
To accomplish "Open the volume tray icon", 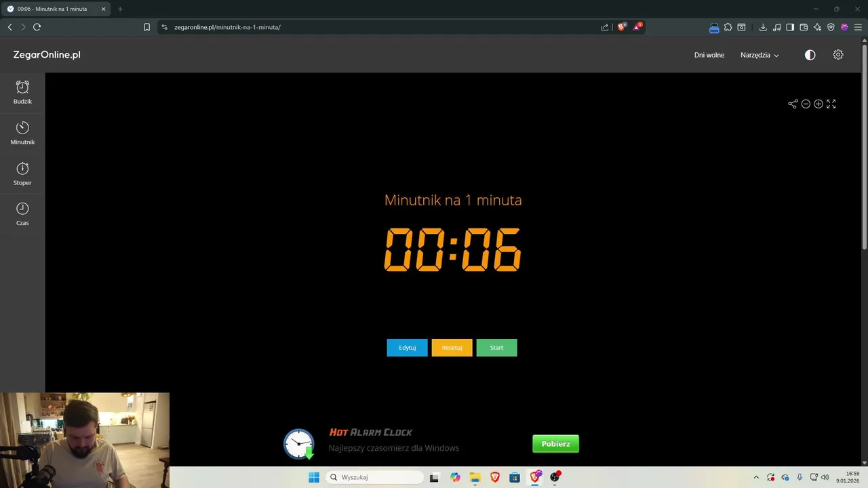I will coord(825,477).
